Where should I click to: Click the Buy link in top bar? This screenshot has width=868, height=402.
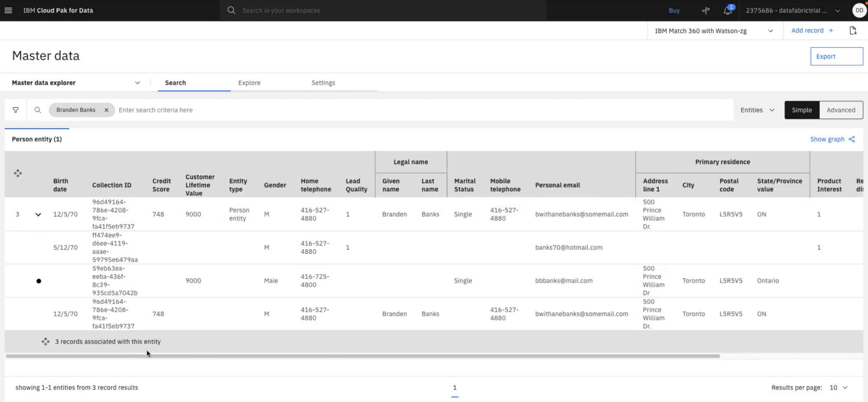click(x=674, y=11)
